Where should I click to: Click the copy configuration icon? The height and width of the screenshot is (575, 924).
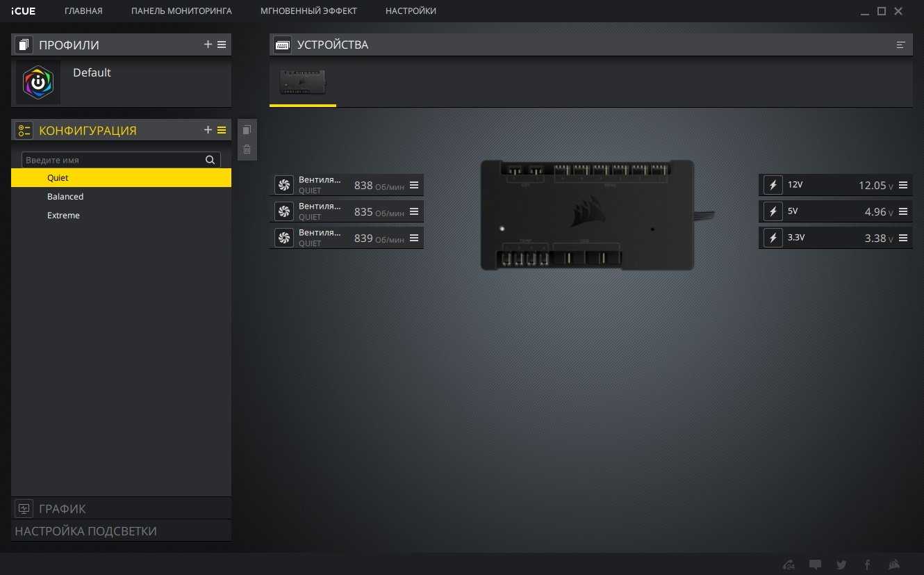point(247,130)
